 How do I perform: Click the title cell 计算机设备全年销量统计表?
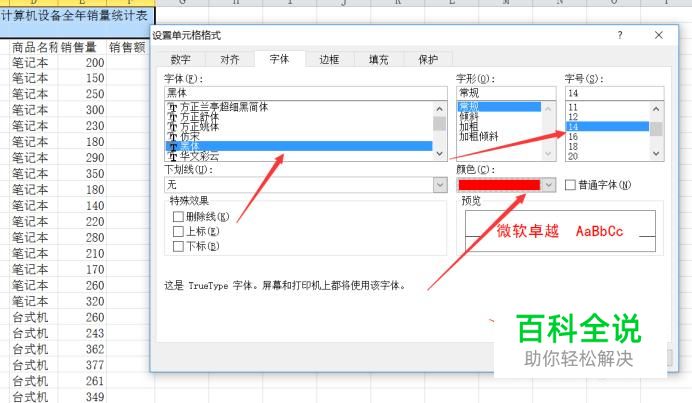[x=77, y=21]
